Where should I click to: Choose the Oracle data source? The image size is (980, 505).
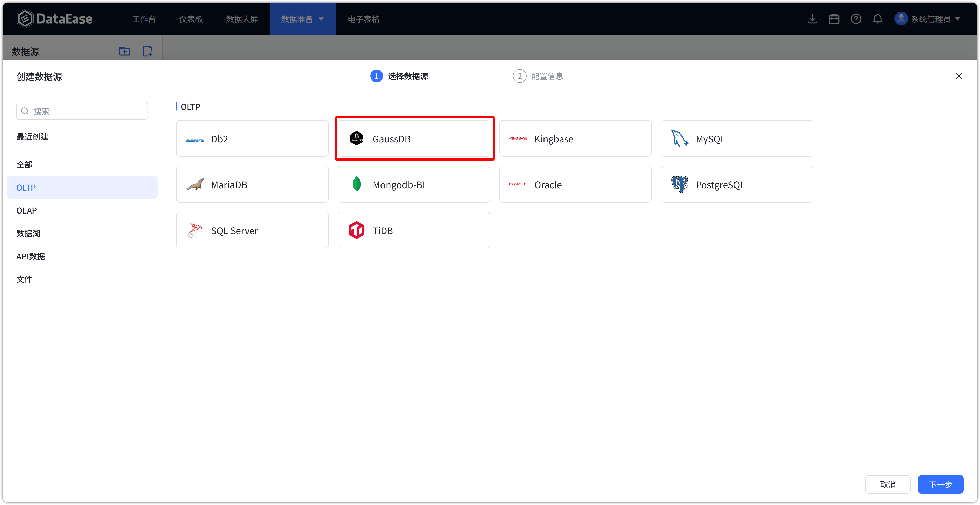[x=575, y=184]
